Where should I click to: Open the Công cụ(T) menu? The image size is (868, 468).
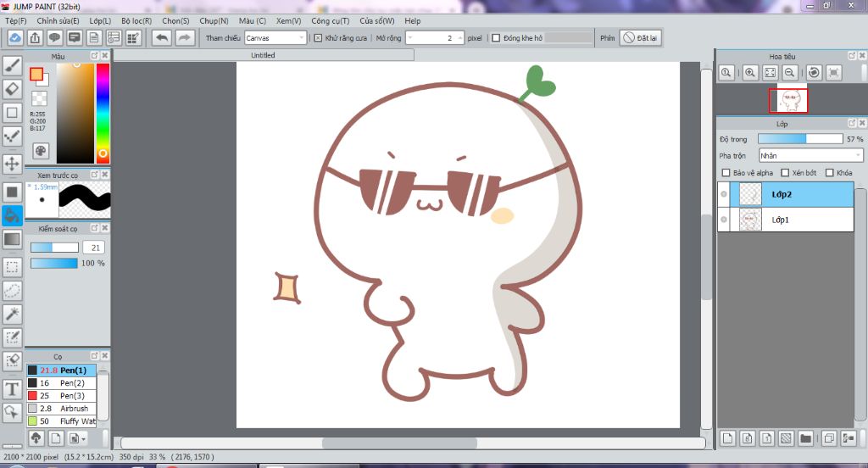[331, 21]
